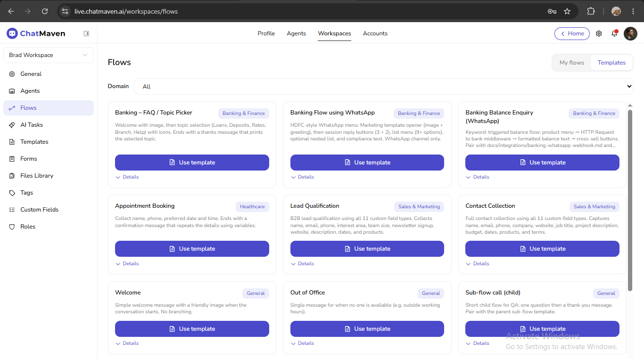644x359 pixels.
Task: Click the Flows icon in sidebar
Action: tap(12, 108)
